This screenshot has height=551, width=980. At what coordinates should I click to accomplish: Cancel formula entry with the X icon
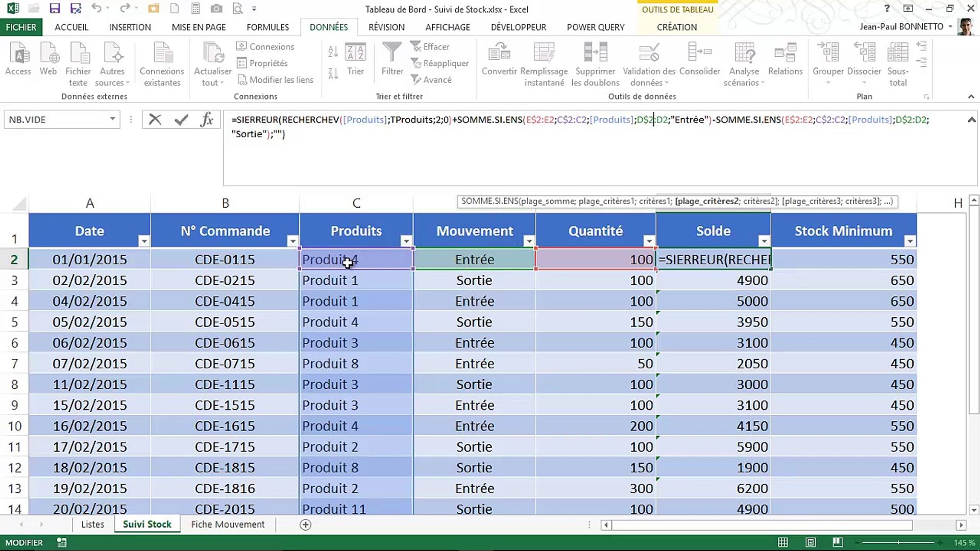coord(155,120)
